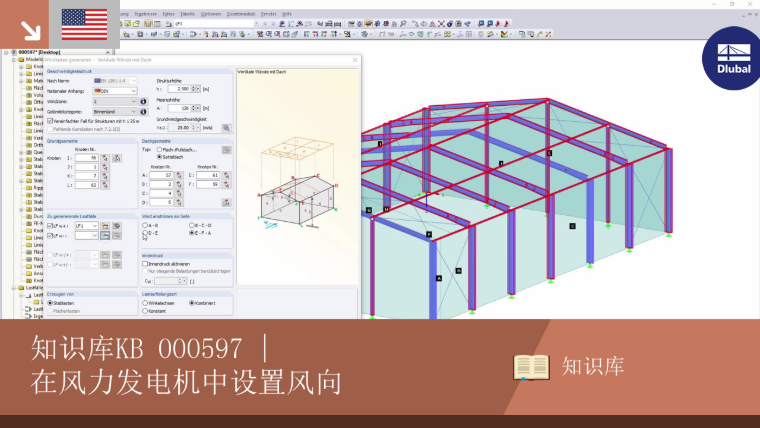
Task: Click the Windzone info icon
Action: [143, 101]
